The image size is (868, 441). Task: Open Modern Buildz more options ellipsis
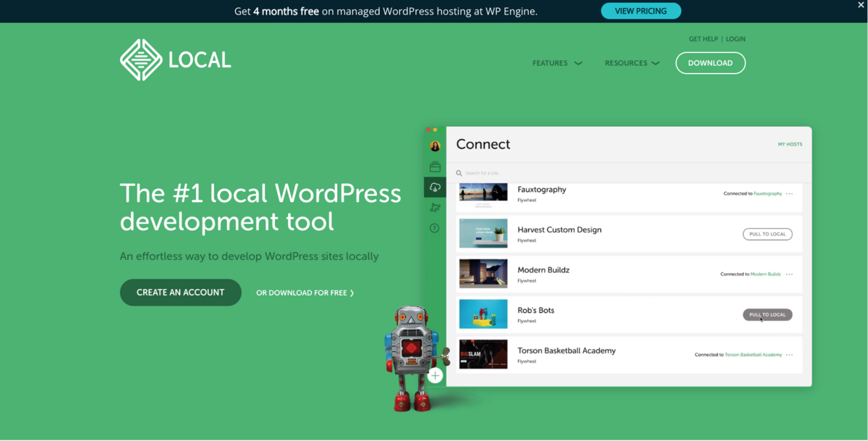pyautogui.click(x=789, y=274)
